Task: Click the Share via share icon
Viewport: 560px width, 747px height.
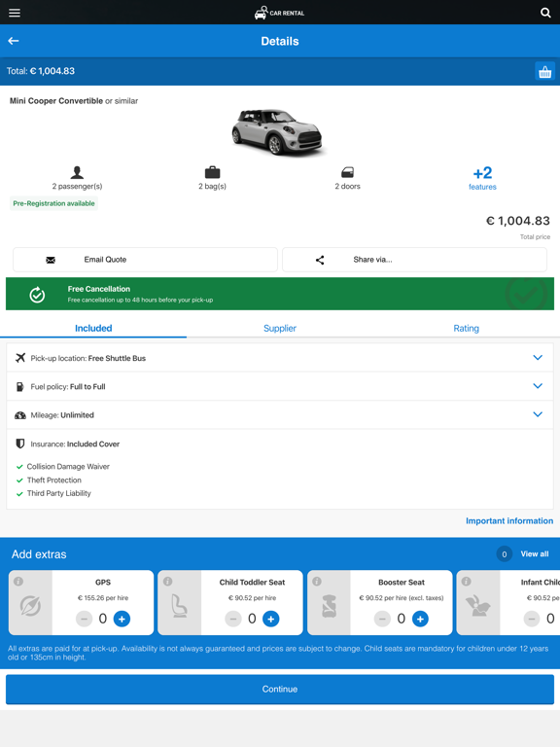Action: click(320, 260)
